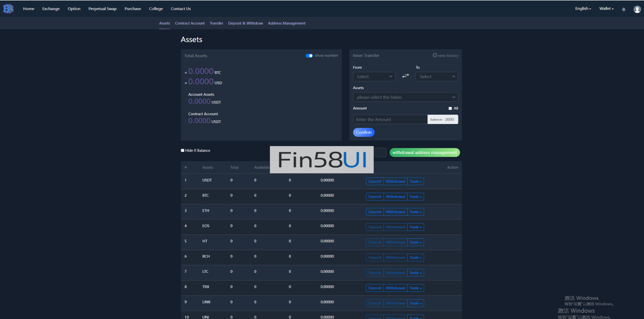Enable Hide 0 Balance checkbox
Viewport: 644px width, 319px height.
[x=183, y=150]
